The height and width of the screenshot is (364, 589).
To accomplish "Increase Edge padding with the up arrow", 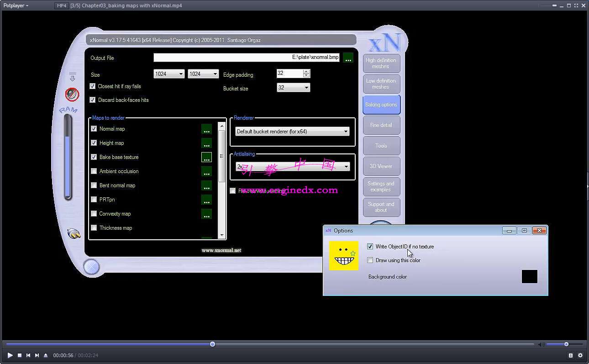I will 306,71.
